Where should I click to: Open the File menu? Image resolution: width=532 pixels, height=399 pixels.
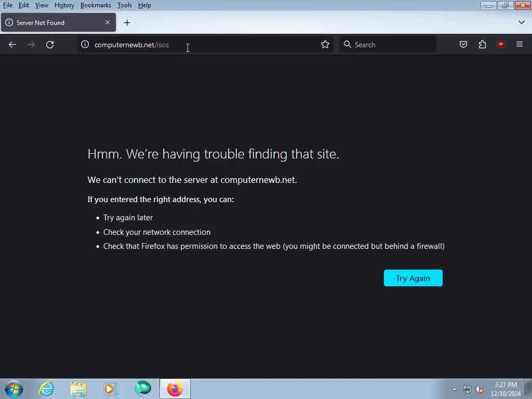[x=7, y=5]
